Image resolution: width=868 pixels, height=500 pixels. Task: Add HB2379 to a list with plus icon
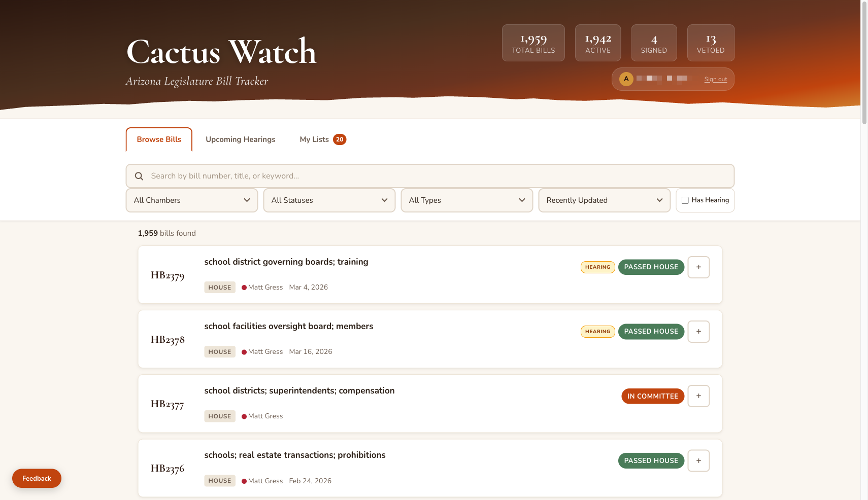[x=698, y=267]
